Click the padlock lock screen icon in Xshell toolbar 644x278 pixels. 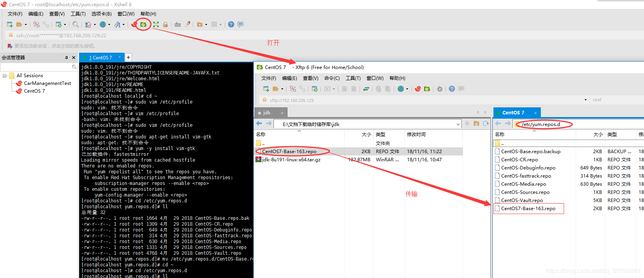click(165, 24)
